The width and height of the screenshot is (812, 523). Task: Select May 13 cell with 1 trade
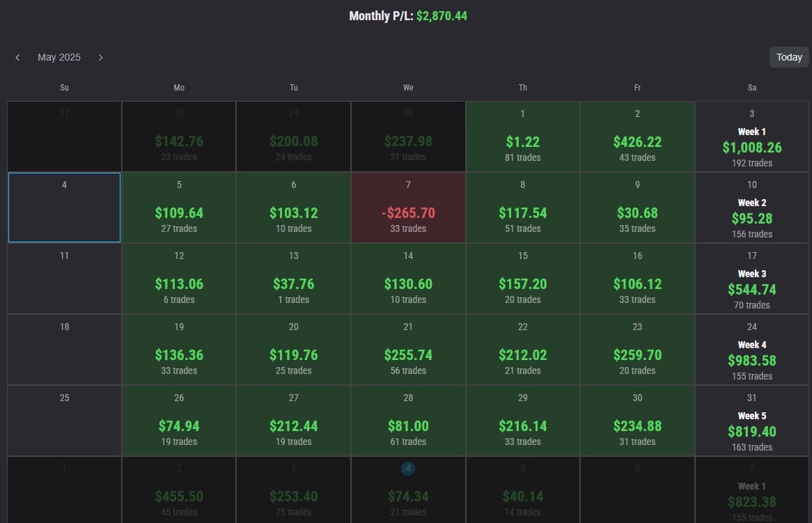[293, 279]
